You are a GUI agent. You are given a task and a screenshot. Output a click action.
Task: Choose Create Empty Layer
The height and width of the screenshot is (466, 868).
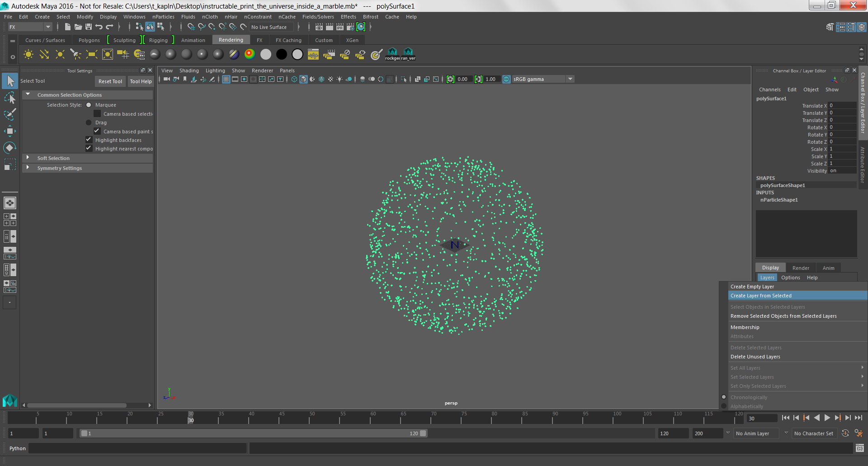pos(797,287)
